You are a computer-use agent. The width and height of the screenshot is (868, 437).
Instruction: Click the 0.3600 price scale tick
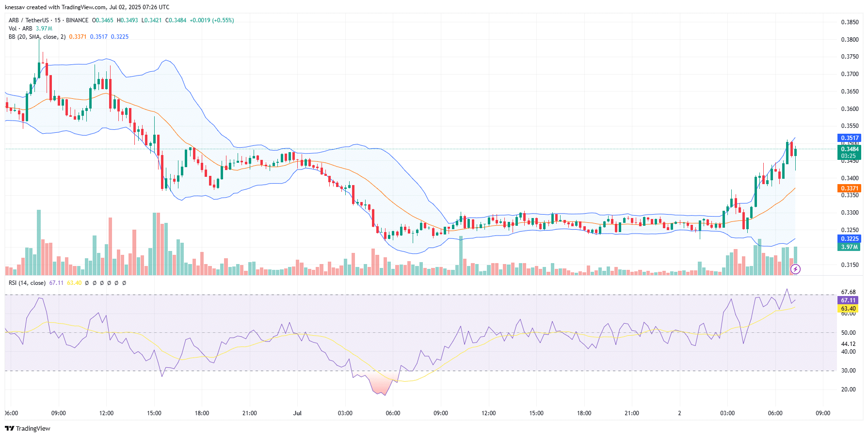click(850, 109)
